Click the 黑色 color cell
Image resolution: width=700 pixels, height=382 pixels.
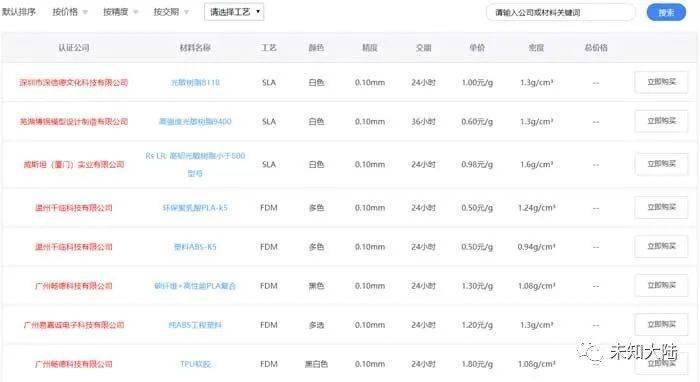tap(316, 286)
